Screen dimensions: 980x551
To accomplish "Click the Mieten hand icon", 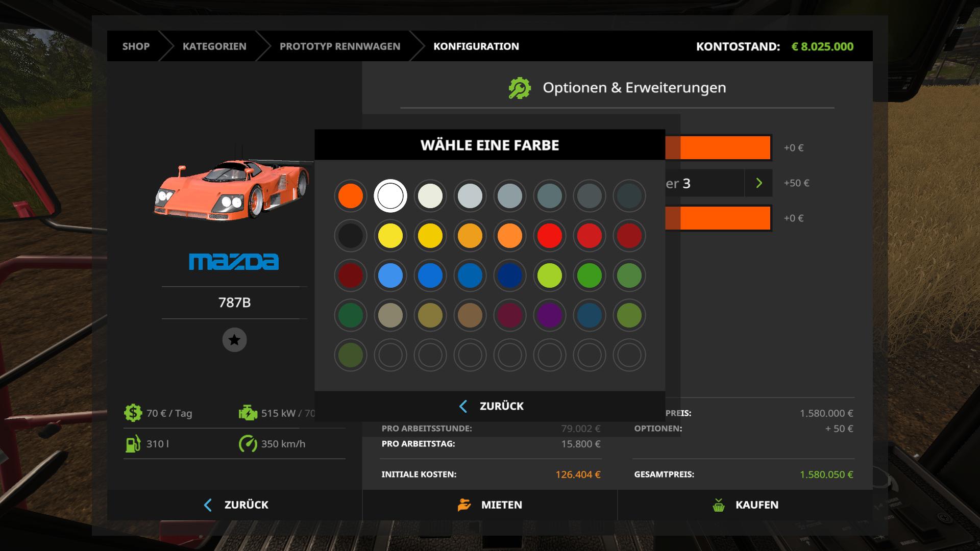I will 464,505.
